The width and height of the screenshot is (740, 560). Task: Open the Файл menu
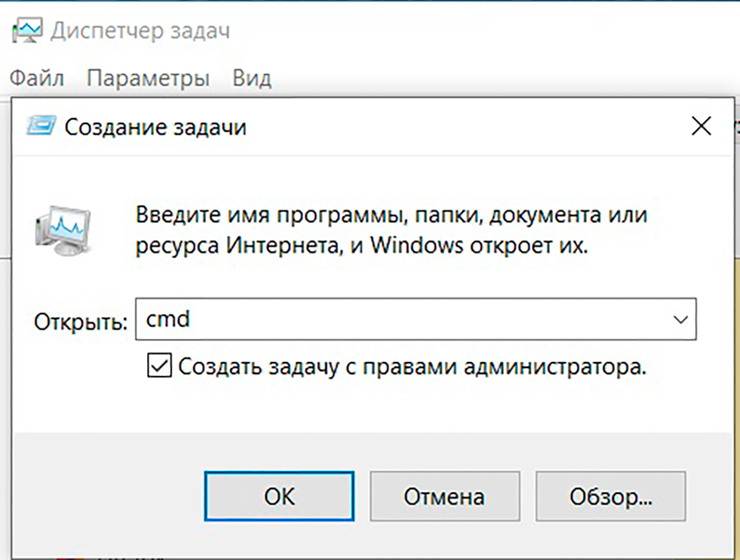click(39, 77)
